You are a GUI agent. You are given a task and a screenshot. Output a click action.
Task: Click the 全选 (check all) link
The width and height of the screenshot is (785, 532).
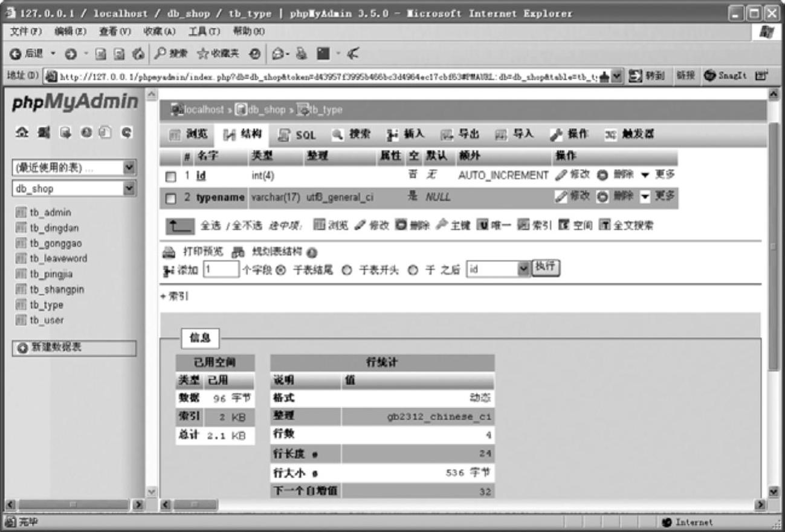click(210, 226)
